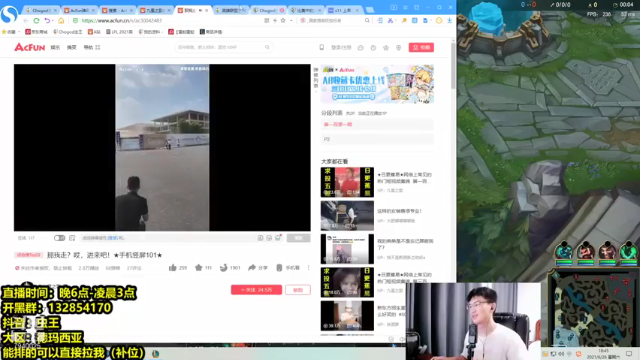Open watch history clock icon in AcFun header

[373, 48]
